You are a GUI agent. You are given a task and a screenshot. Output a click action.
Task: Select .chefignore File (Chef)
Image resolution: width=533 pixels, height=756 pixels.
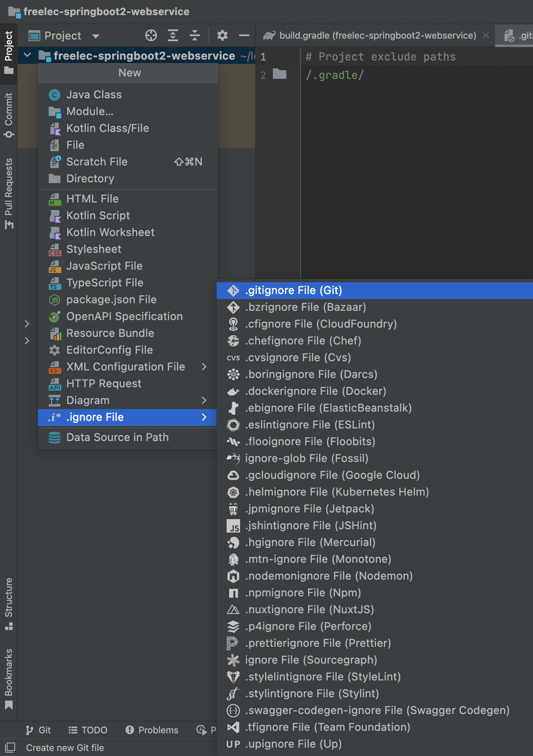coord(375,341)
